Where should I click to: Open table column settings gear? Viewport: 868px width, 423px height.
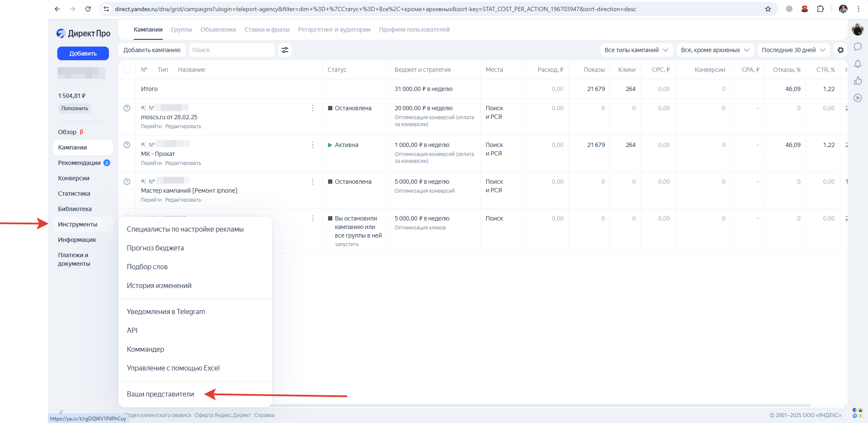841,50
